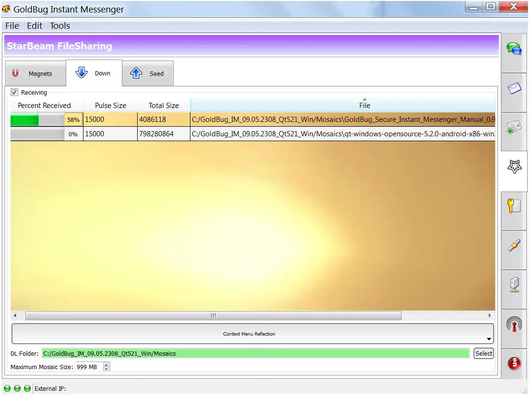Click the horizontal scrollbar thumb

(x=213, y=315)
